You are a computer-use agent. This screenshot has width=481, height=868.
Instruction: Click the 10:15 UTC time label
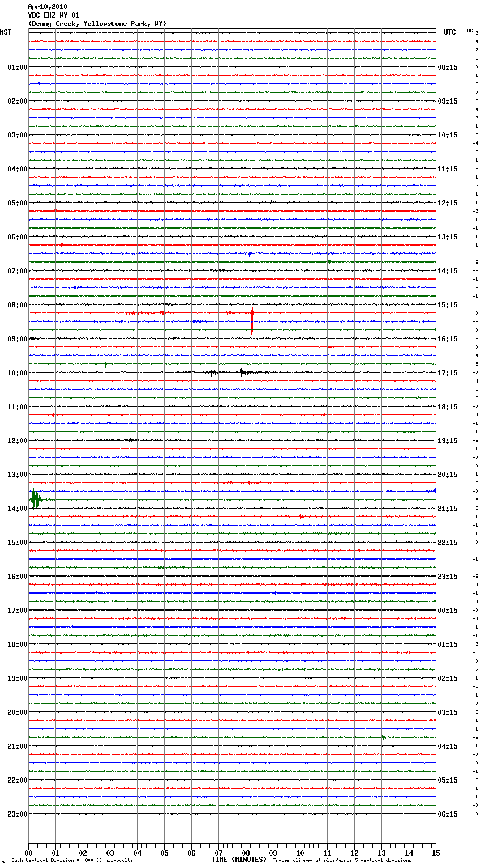448,135
